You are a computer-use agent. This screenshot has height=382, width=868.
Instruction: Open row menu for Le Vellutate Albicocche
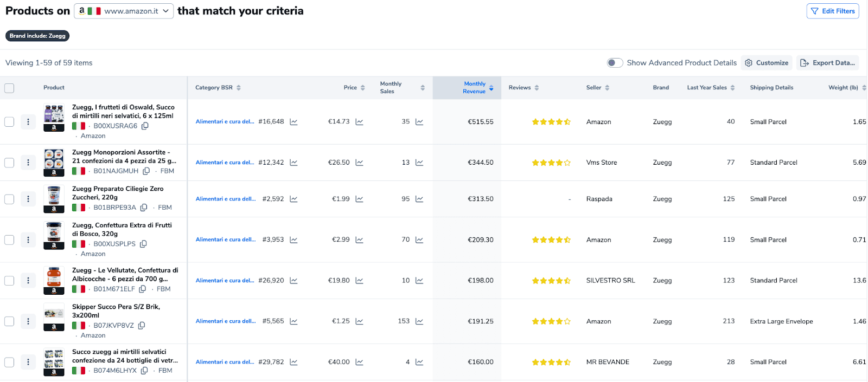point(28,281)
